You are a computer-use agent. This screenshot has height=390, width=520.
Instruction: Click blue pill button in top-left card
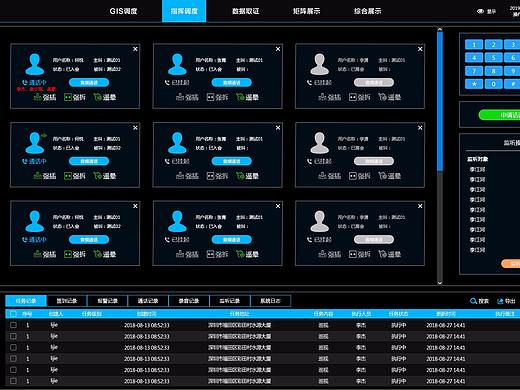[x=89, y=82]
